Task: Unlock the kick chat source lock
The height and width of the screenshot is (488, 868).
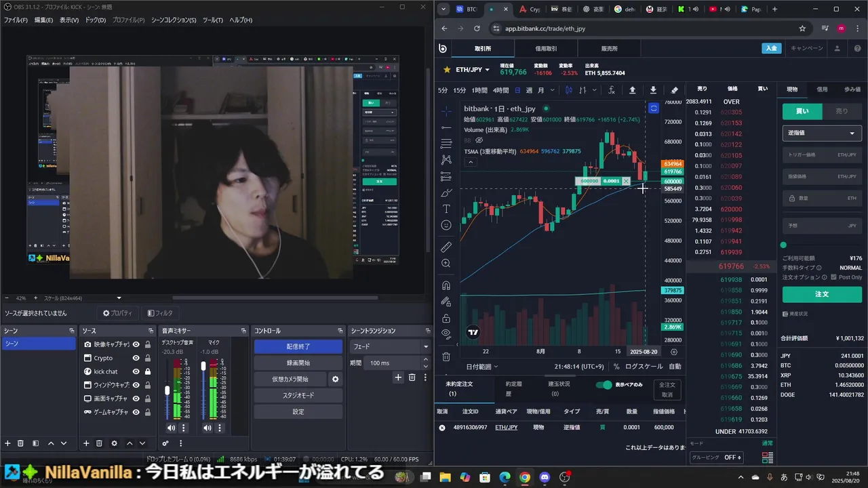Action: 147,371
